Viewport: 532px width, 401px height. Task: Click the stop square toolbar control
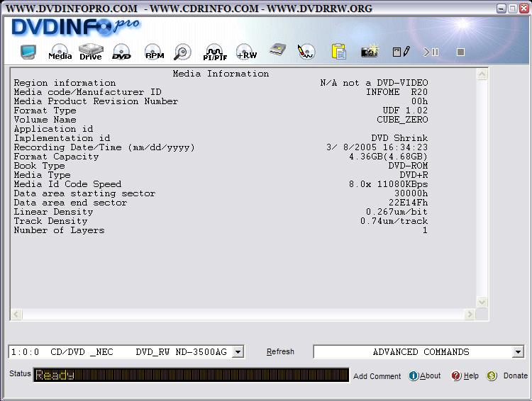[x=460, y=52]
